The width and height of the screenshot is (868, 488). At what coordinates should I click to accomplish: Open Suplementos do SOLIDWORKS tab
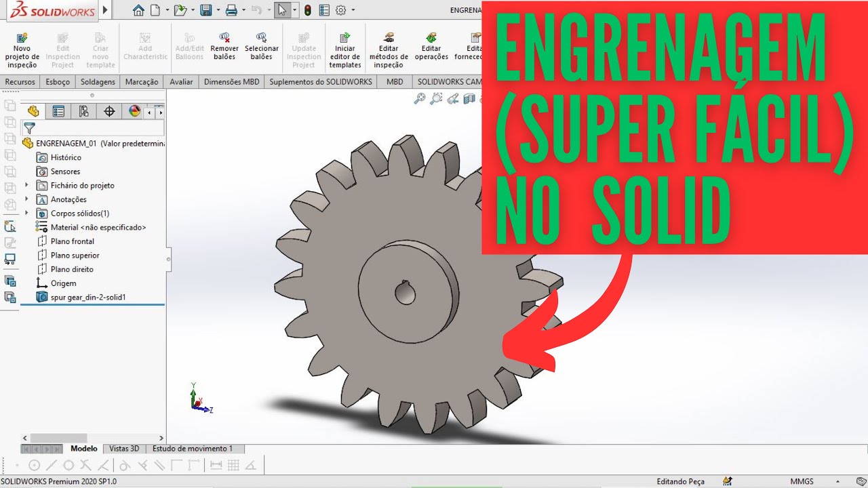(x=321, y=82)
